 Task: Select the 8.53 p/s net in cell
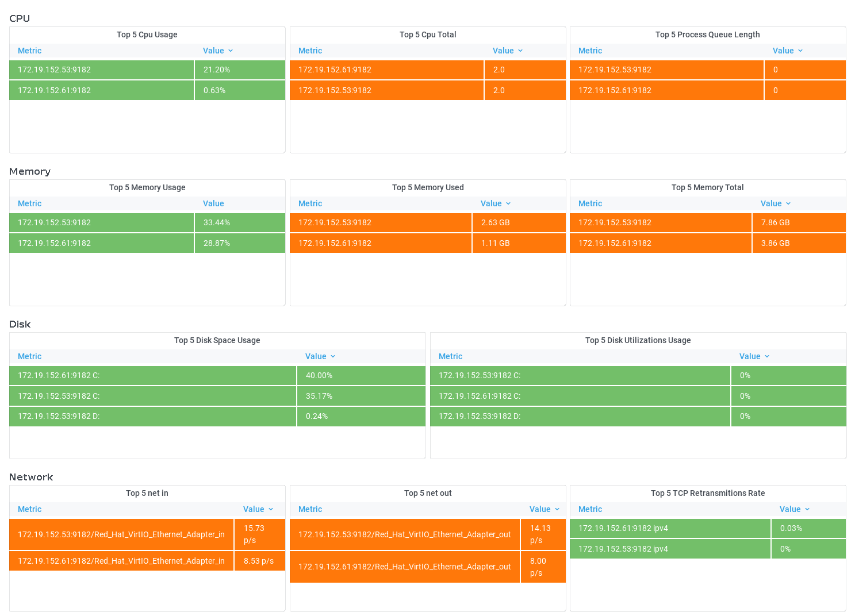coord(260,561)
